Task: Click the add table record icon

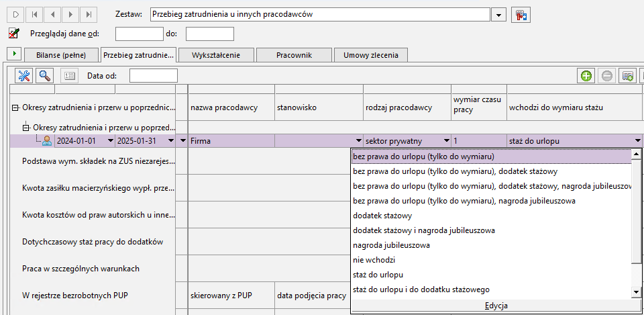Action: click(x=628, y=76)
